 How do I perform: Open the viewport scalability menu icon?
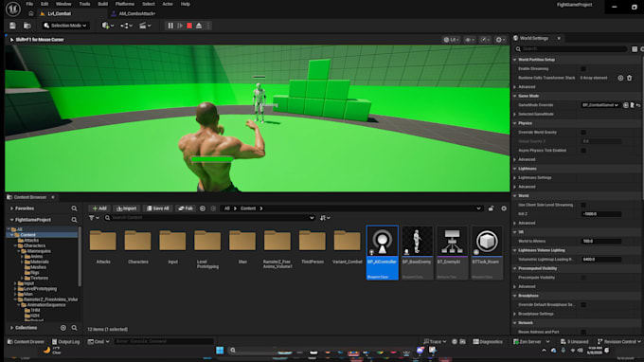[485, 40]
